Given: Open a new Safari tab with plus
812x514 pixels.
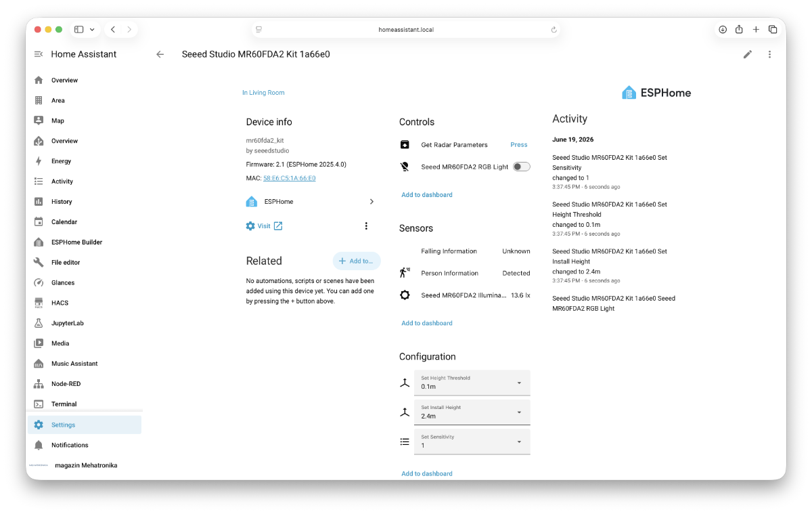Looking at the screenshot, I should click(756, 29).
